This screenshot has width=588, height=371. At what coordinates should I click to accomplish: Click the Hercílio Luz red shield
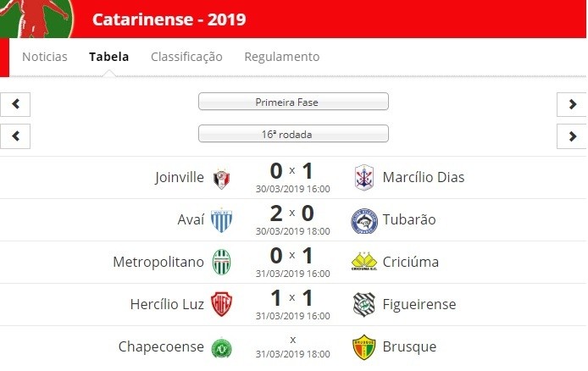click(221, 304)
